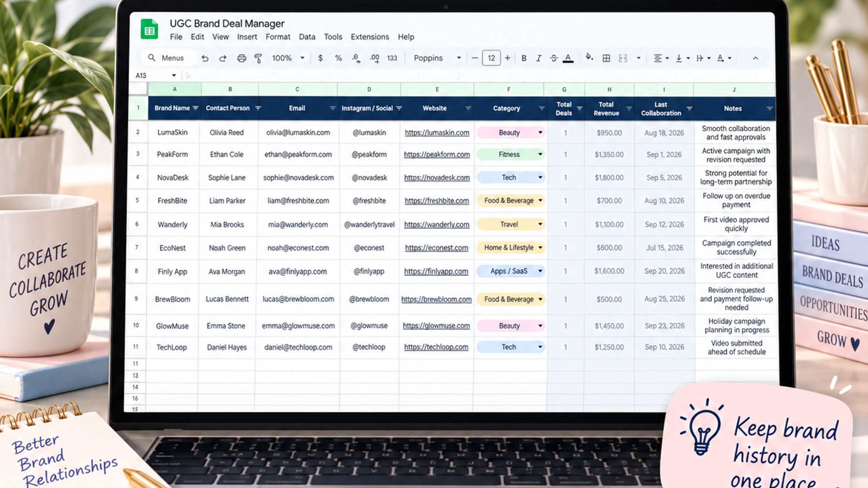Open the 100% zoom dropdown
This screenshot has height=488, width=868.
tap(288, 58)
